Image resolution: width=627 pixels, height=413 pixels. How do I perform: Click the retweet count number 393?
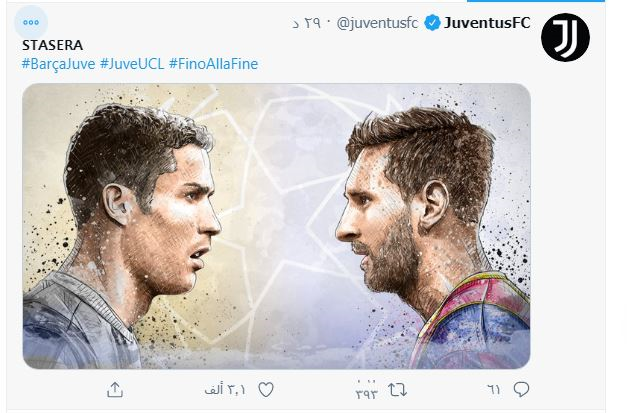click(x=367, y=391)
